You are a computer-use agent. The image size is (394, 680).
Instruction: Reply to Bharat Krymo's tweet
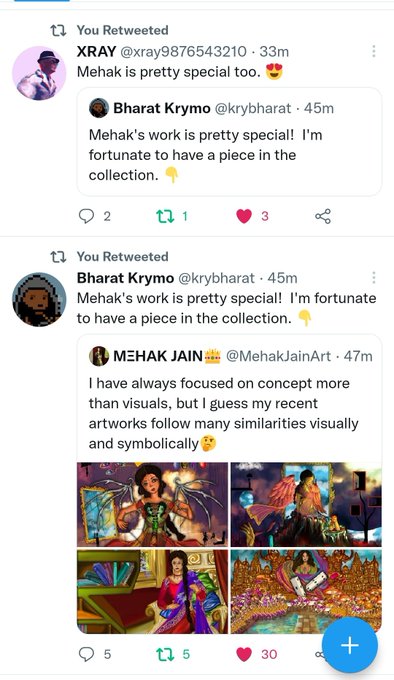pos(86,654)
